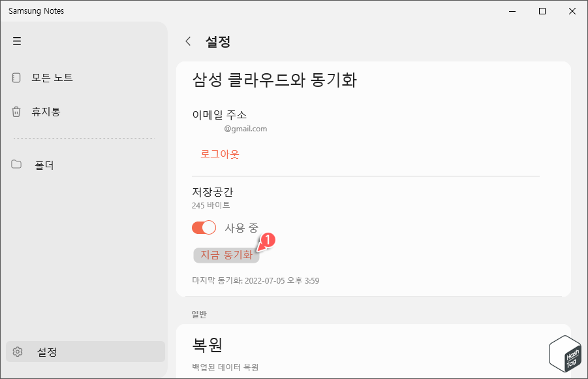Image resolution: width=588 pixels, height=379 pixels.
Task: Select the All Notes notebook icon
Action: click(16, 77)
